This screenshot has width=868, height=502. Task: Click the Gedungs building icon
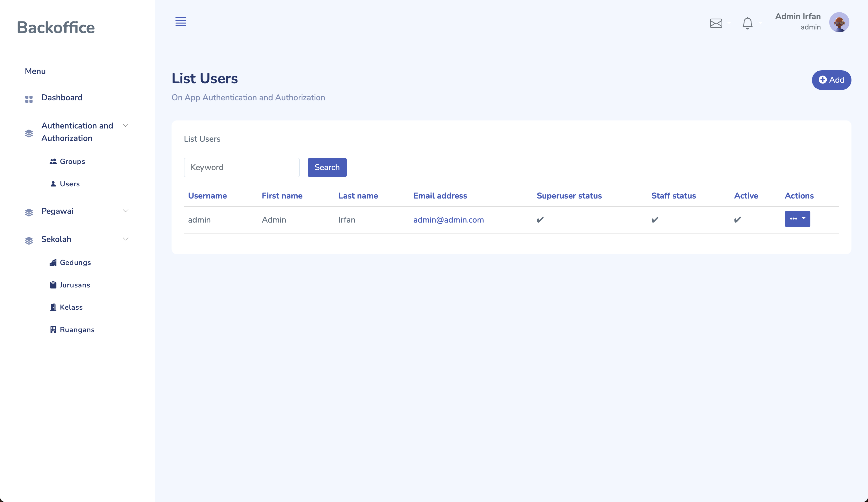(x=53, y=263)
